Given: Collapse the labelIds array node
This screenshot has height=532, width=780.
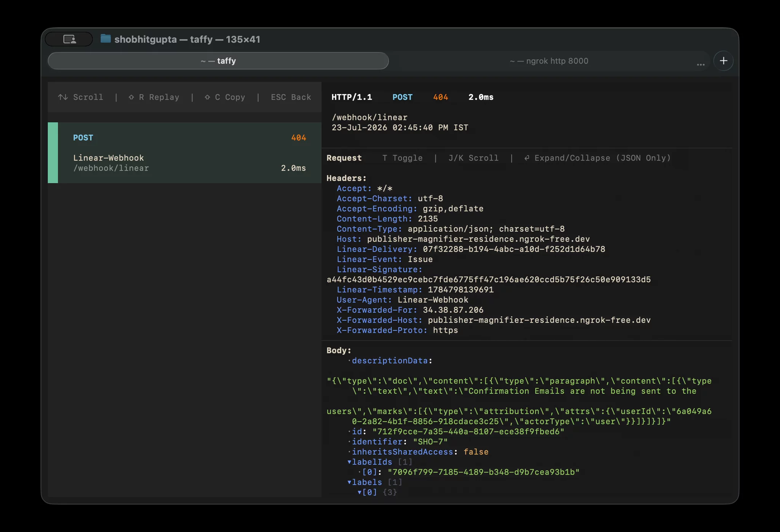Looking at the screenshot, I should tap(349, 462).
